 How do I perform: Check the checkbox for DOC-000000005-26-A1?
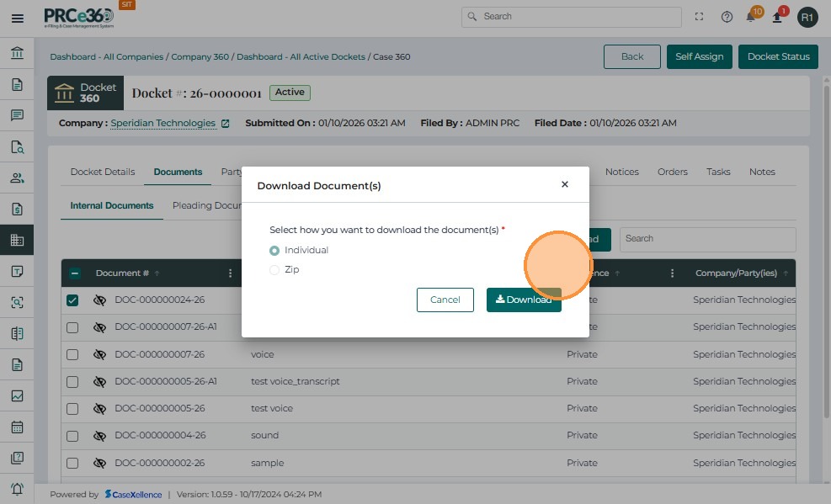coord(72,382)
